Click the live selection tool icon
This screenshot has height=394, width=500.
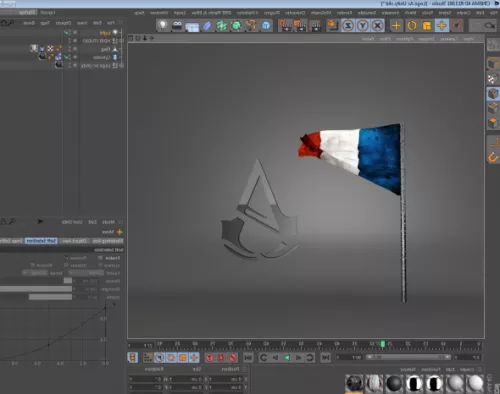click(456, 26)
